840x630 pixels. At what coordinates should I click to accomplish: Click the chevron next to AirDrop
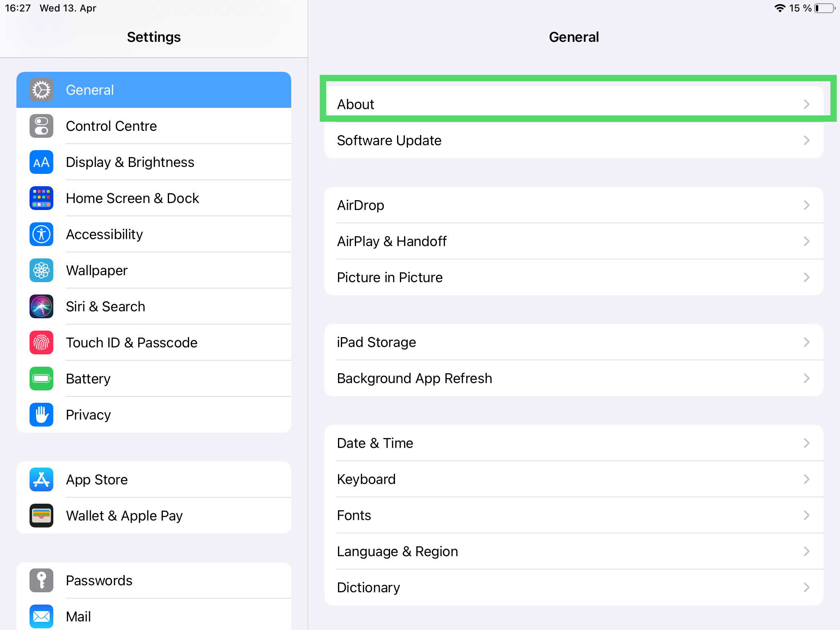tap(806, 205)
